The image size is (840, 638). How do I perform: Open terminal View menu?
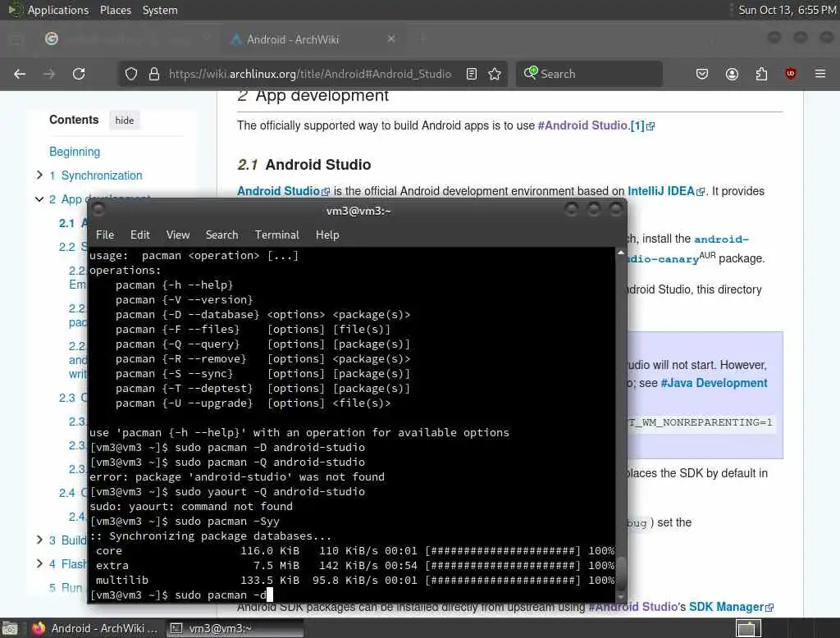tap(178, 235)
